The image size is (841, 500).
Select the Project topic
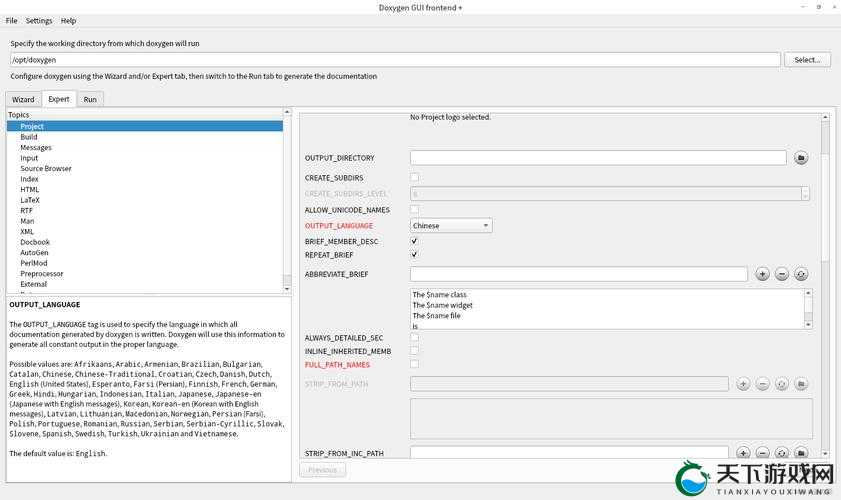click(144, 126)
